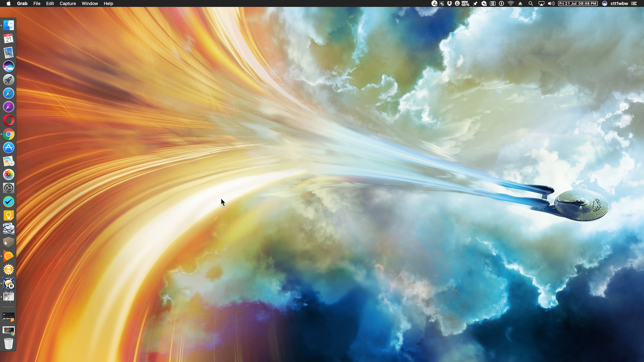Open the Photos app

click(8, 175)
